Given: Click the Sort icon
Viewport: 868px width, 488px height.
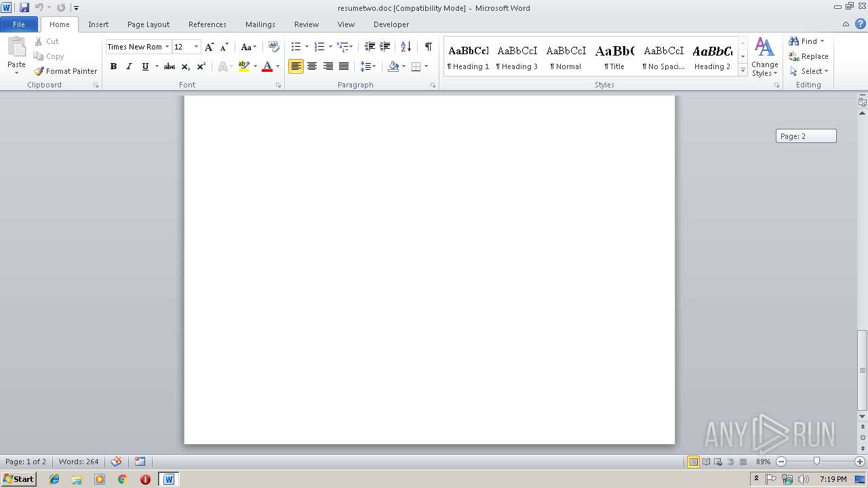Looking at the screenshot, I should (406, 47).
